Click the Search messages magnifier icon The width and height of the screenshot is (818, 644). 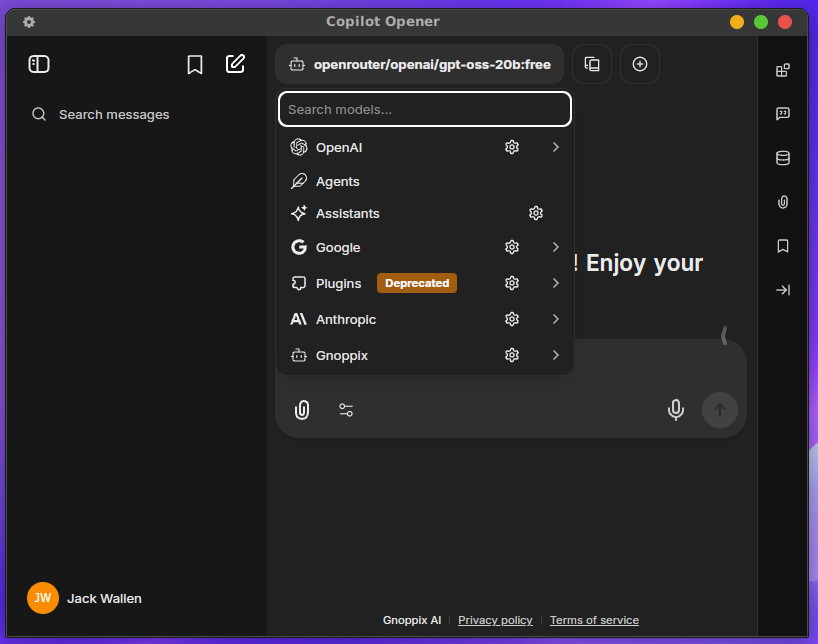pos(39,114)
